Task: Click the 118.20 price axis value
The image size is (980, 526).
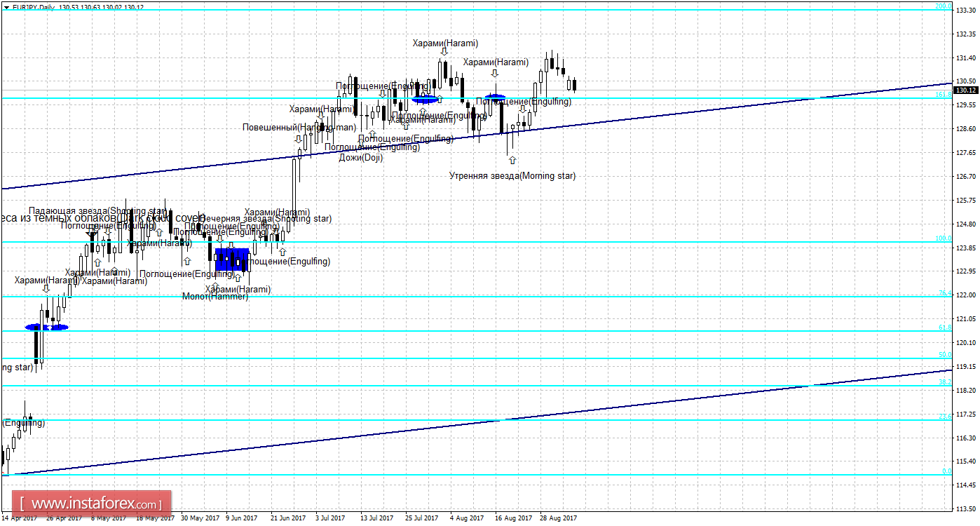Action: click(966, 391)
